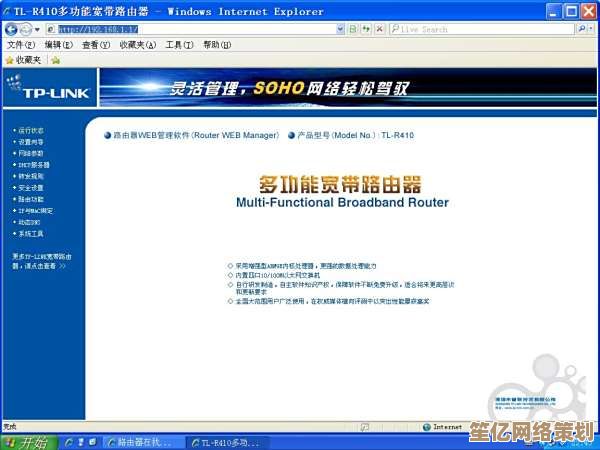This screenshot has width=600, height=450.
Task: Open the 编辑(E) menu
Action: tap(59, 45)
